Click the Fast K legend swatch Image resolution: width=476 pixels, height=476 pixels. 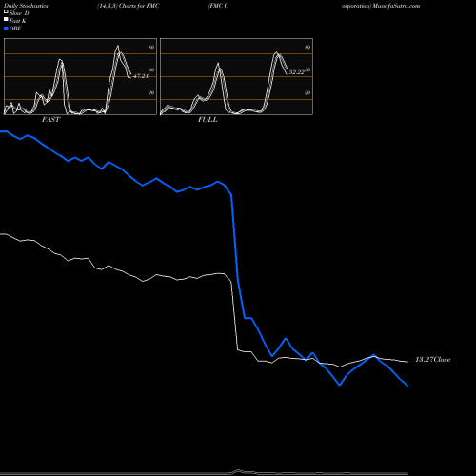(x=6, y=19)
